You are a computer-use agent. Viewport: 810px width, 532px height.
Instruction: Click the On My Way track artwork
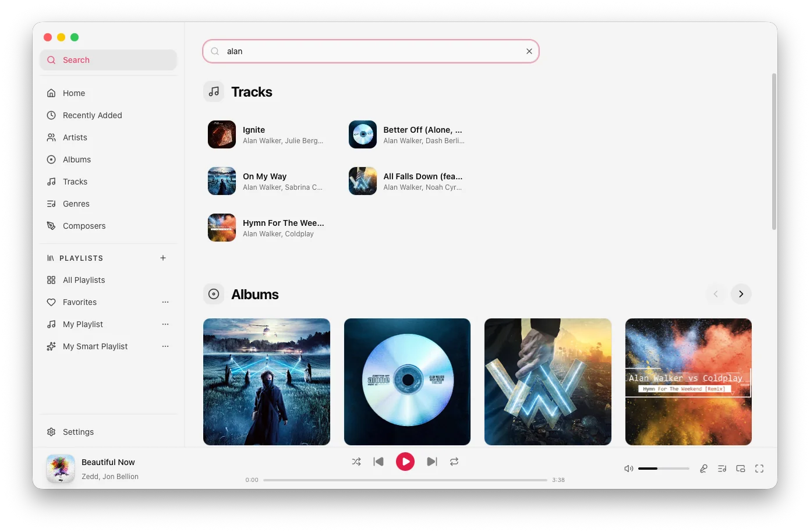222,181
